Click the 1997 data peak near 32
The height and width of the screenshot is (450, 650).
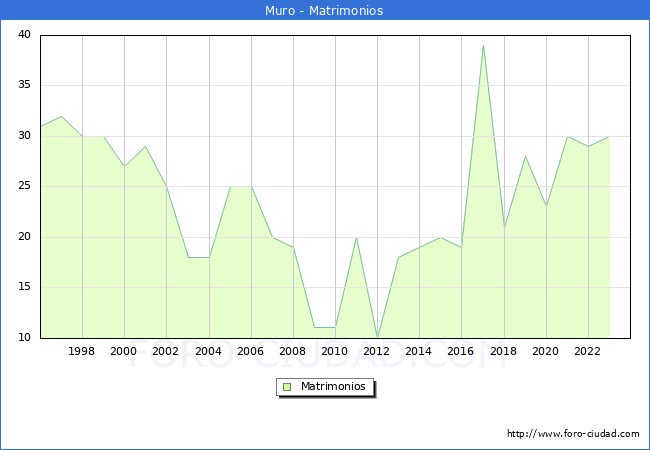click(61, 116)
